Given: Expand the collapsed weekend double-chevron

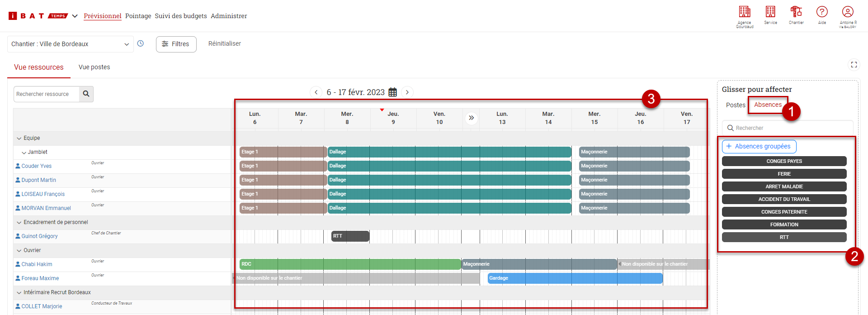Looking at the screenshot, I should 471,118.
